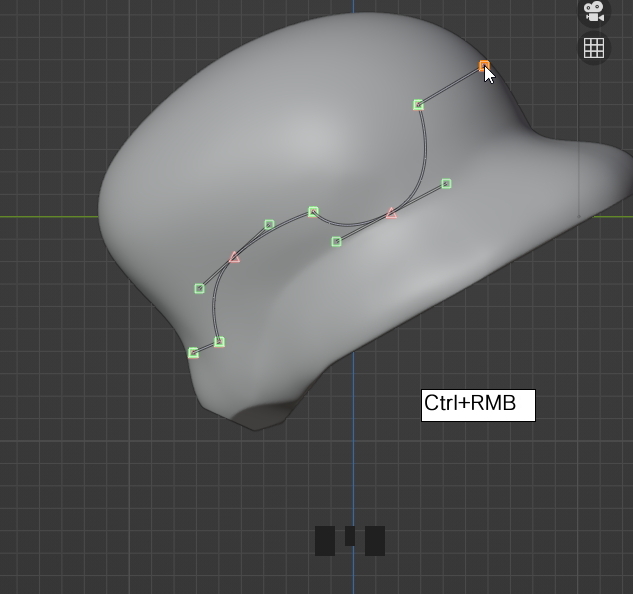Select lower green handle of right triangle's handle line
The image size is (633, 594).
tap(336, 241)
